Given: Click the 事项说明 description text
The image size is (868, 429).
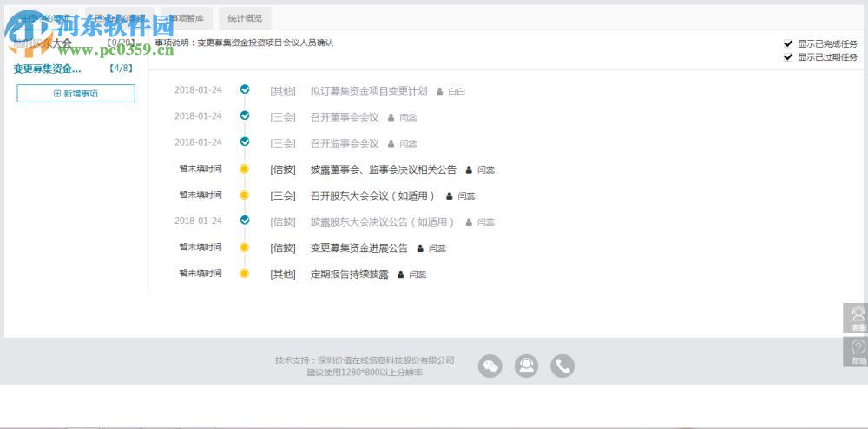Looking at the screenshot, I should pos(244,43).
